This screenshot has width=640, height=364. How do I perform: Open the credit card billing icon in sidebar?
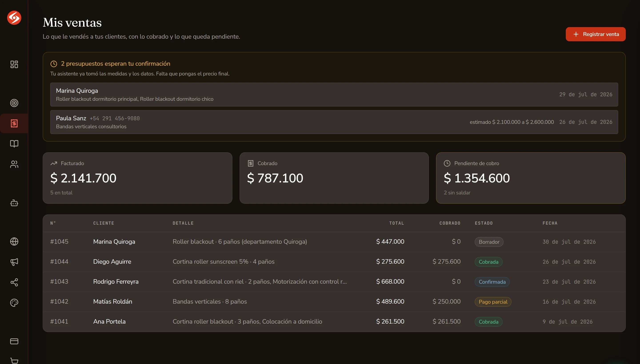(14, 341)
